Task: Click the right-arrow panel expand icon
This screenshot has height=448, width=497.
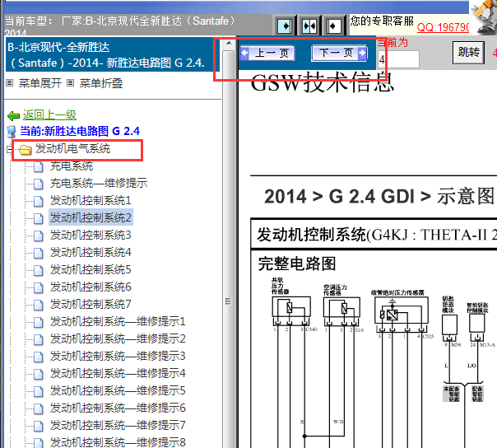Action: coord(285,26)
